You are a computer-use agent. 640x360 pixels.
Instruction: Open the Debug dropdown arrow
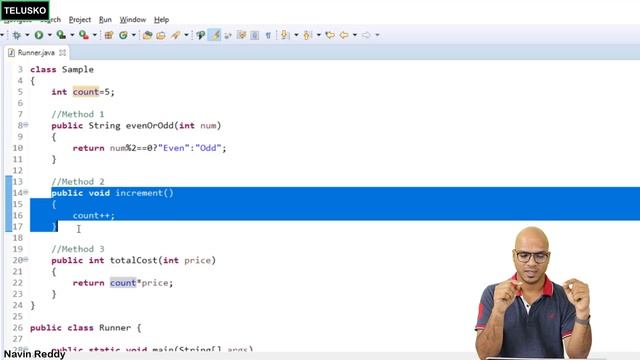pos(27,35)
